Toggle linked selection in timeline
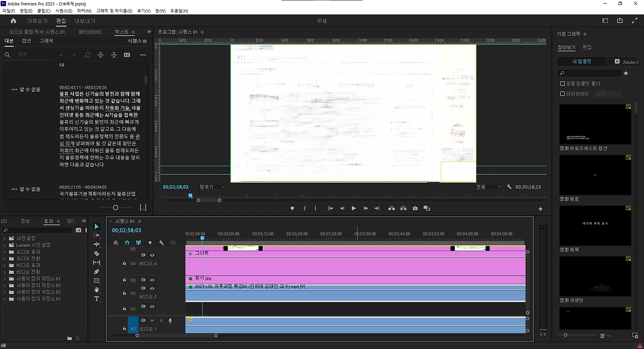 coord(138,243)
